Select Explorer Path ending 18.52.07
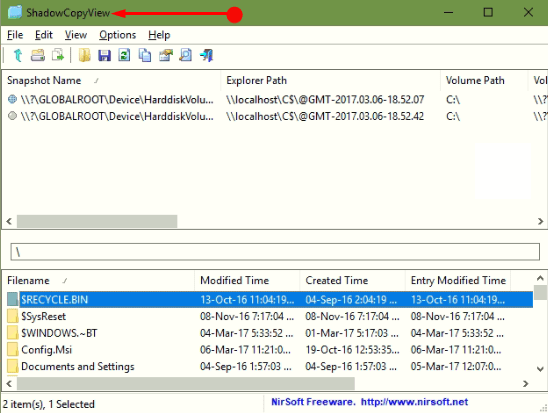The image size is (548, 413). click(x=325, y=100)
